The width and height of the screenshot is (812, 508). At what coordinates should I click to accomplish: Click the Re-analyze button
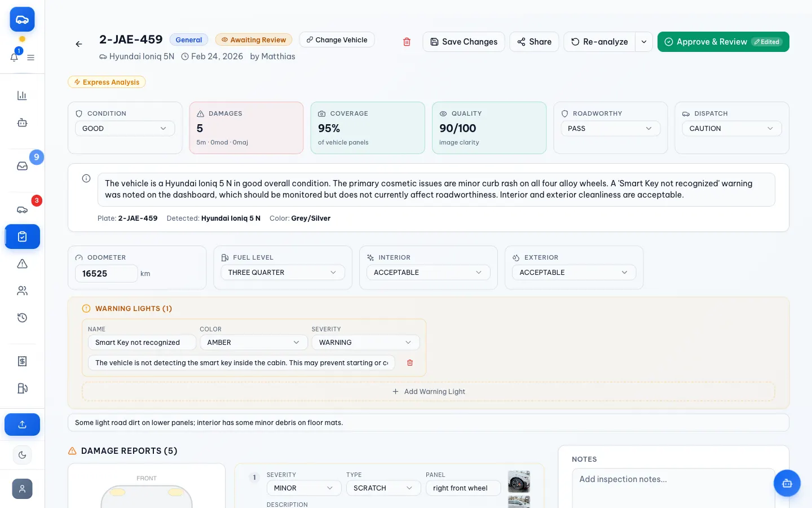599,42
